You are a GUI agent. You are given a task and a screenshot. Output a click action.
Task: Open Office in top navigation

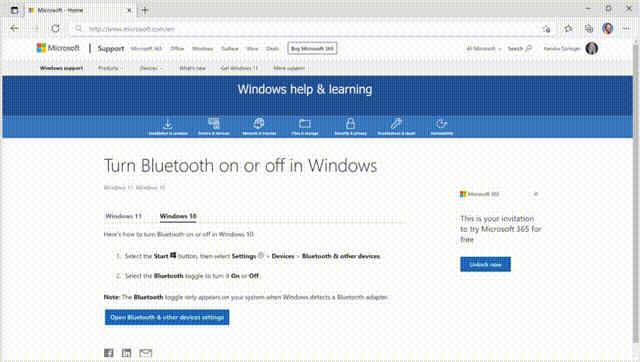click(x=177, y=49)
